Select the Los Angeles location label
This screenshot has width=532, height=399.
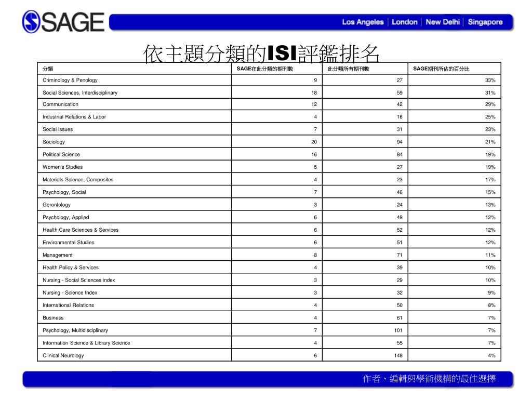tap(363, 22)
